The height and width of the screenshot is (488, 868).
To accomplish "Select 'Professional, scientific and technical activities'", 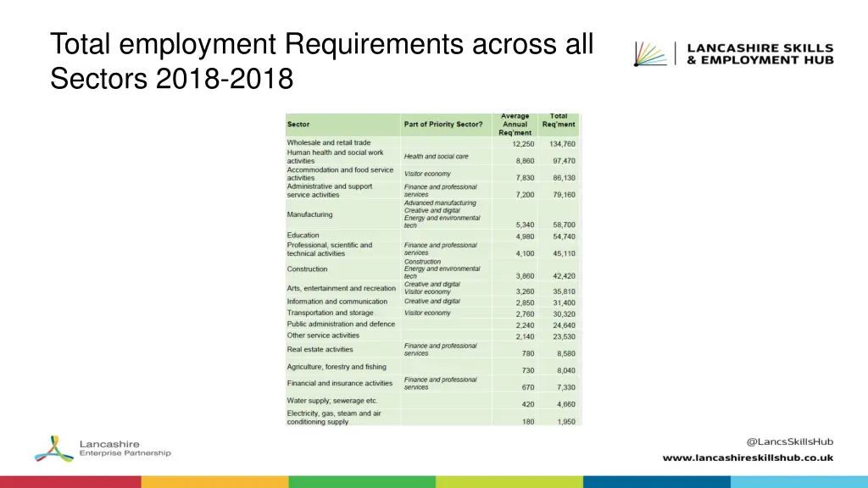I will click(x=330, y=249).
